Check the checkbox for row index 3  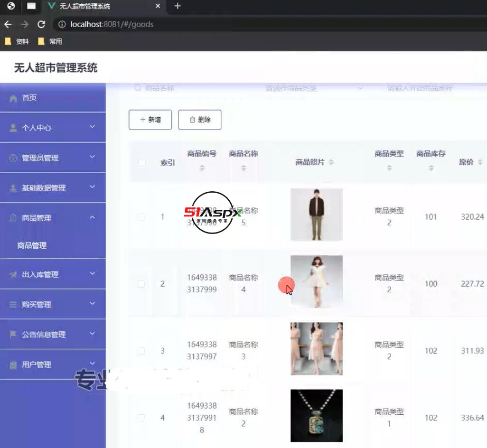coord(141,351)
